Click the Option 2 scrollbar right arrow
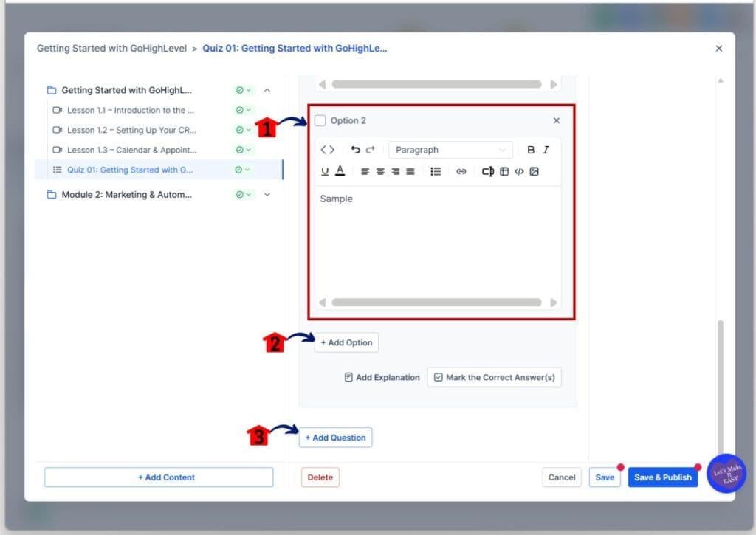This screenshot has height=535, width=756. [554, 303]
